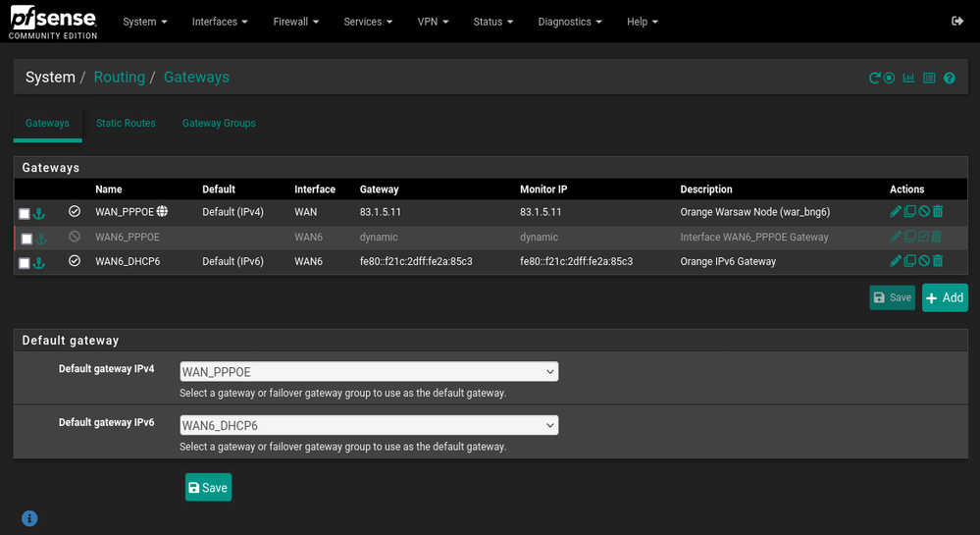Enable the WAN6_PPPOE gateway via checkmark icon
The image size is (980, 535).
pos(923,237)
